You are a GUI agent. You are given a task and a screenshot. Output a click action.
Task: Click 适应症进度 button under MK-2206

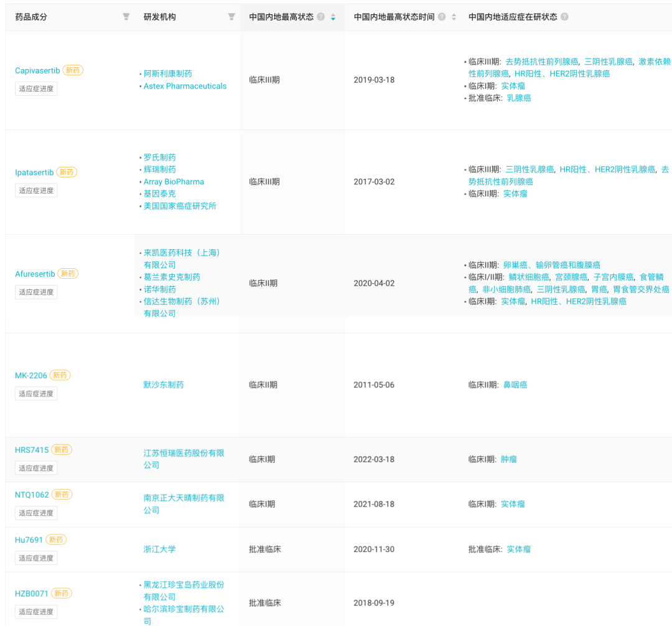pyautogui.click(x=36, y=394)
